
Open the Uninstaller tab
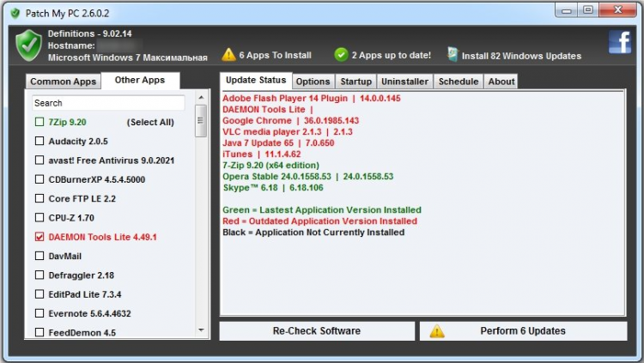(x=405, y=82)
